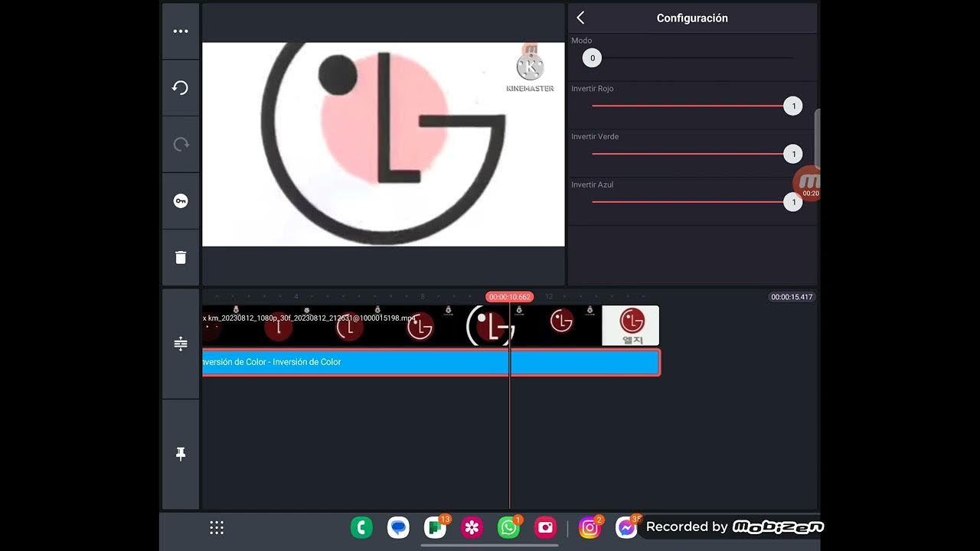Click the 4 second ruler mark
The width and height of the screenshot is (980, 551).
[296, 297]
